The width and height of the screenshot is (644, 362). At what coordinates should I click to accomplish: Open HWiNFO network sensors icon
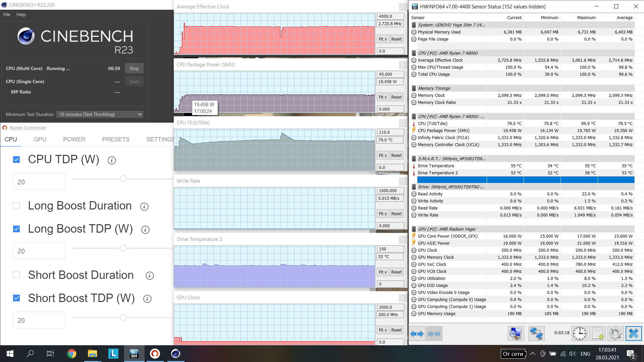(x=536, y=334)
